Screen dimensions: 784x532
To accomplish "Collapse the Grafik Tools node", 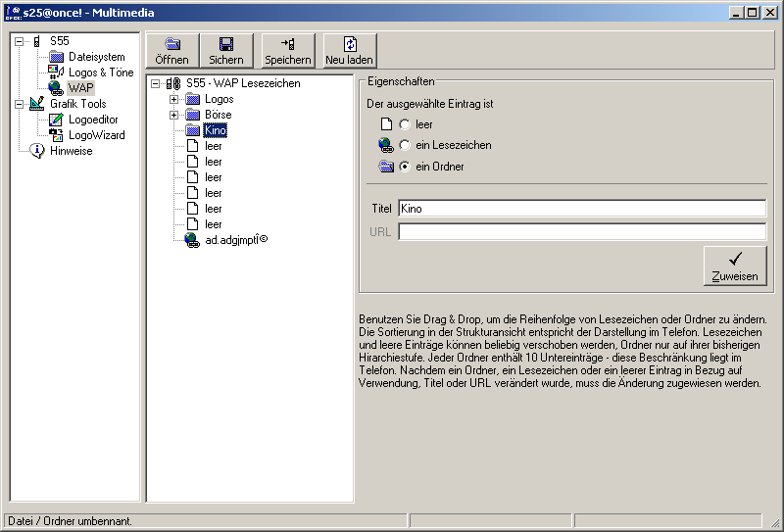I will (x=19, y=104).
